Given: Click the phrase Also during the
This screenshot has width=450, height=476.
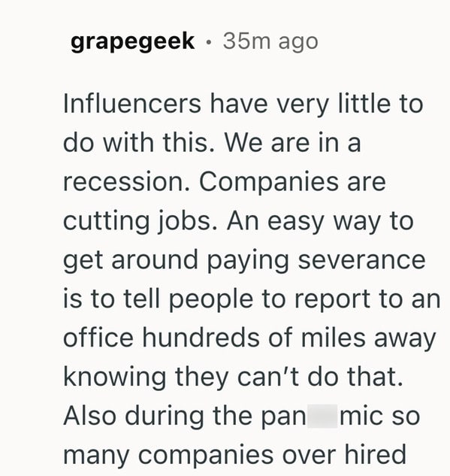Looking at the screenshot, I should 157,416.
